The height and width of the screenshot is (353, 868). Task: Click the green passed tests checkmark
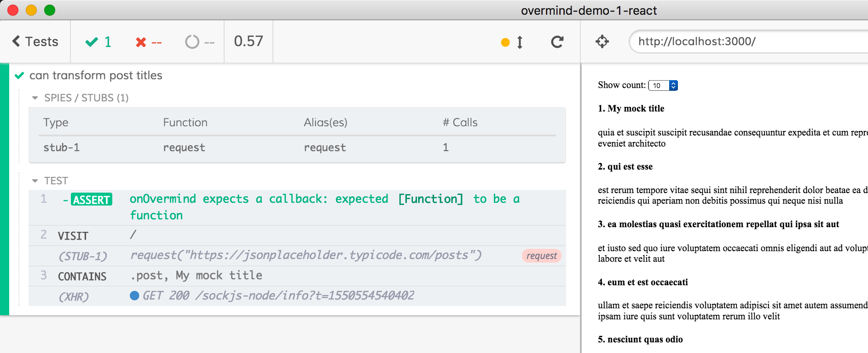pos(92,42)
